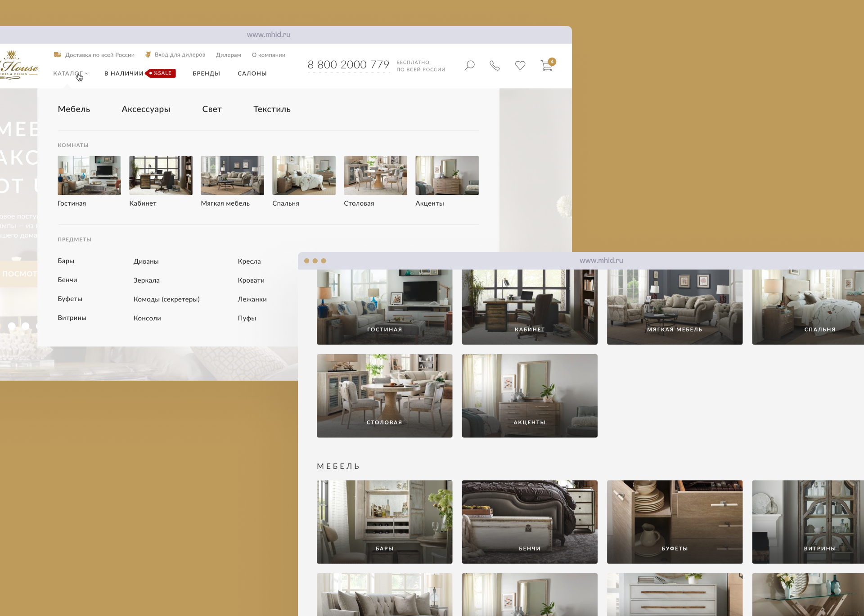Click the Комоды (секретеры) link
Viewport: 864px width, 616px height.
point(166,299)
